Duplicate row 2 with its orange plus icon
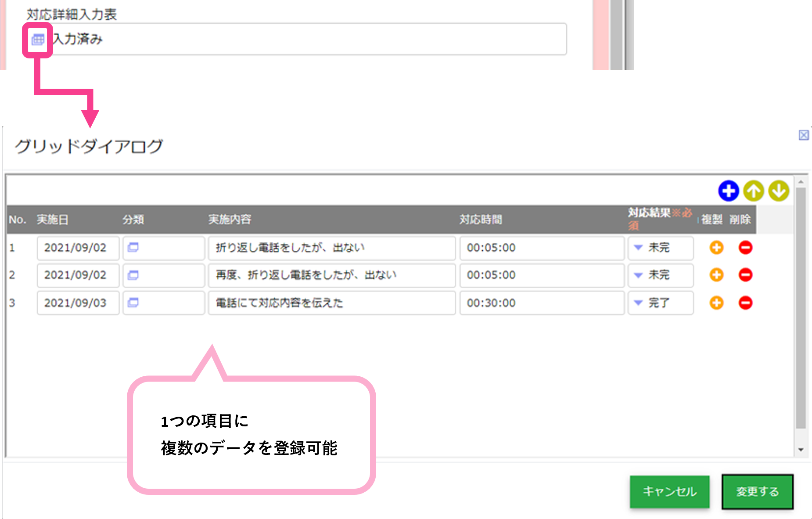The image size is (812, 519). point(716,275)
